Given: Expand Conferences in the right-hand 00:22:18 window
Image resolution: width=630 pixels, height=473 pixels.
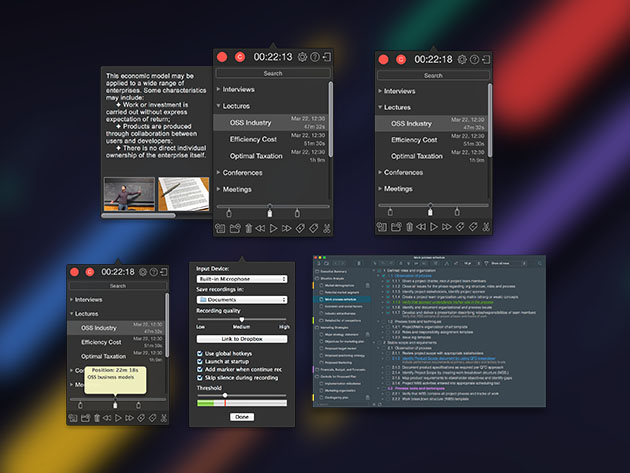Looking at the screenshot, I should tap(380, 172).
